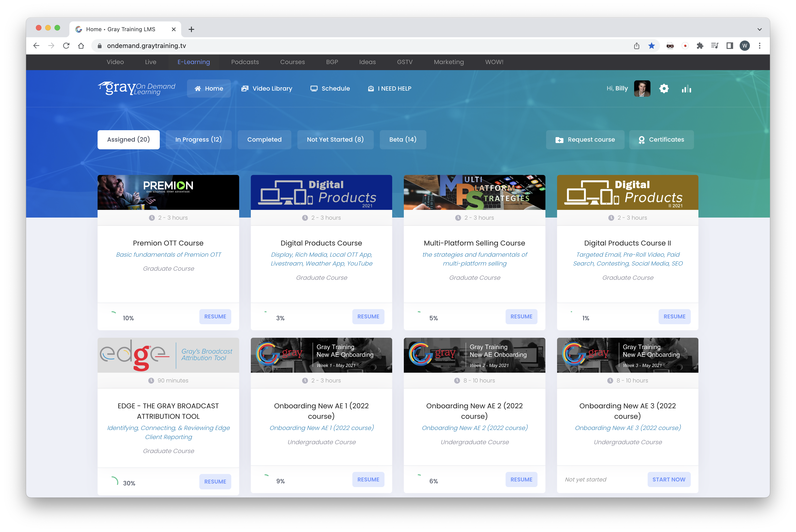The width and height of the screenshot is (796, 532).
Task: Expand the tab search chevron
Action: pyautogui.click(x=759, y=30)
